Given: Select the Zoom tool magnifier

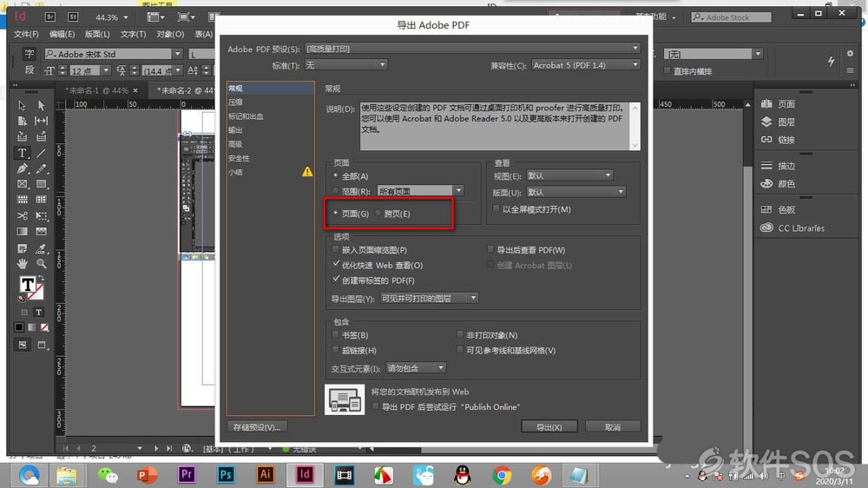Looking at the screenshot, I should pyautogui.click(x=41, y=264).
